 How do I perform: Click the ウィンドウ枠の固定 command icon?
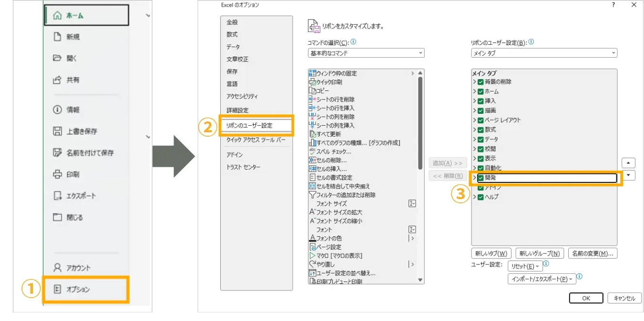(313, 73)
